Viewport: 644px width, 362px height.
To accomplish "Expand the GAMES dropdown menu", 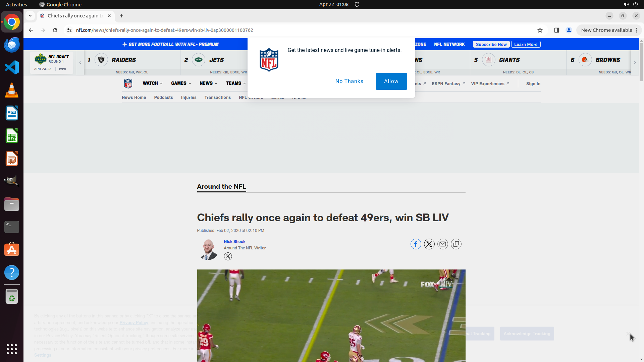I will [181, 83].
